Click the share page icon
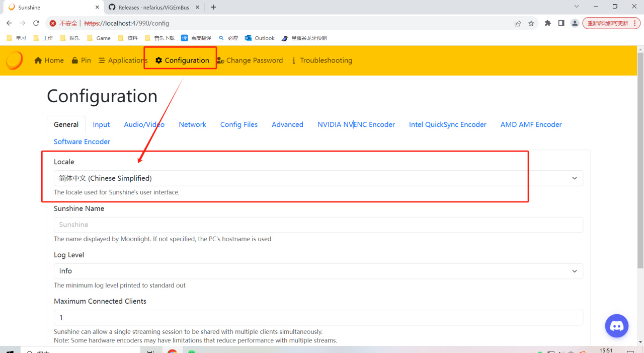Viewport: 644px width, 353px height. click(518, 23)
